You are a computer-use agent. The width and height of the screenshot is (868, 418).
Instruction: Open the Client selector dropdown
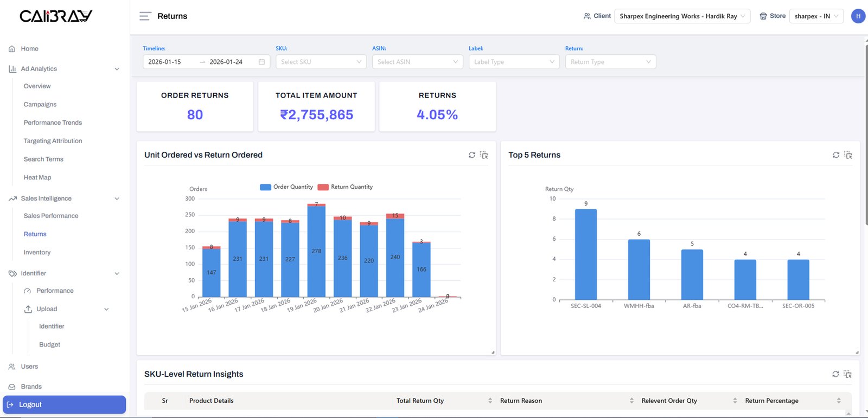[x=682, y=16]
